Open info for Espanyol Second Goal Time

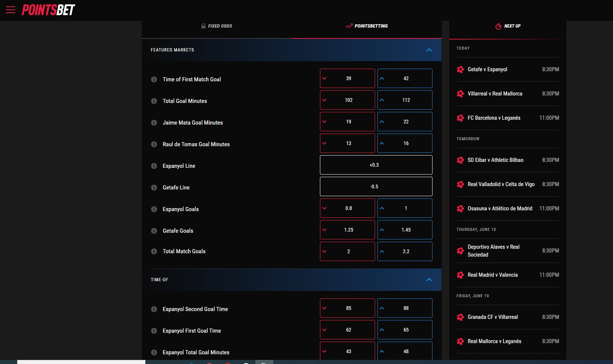pos(154,309)
